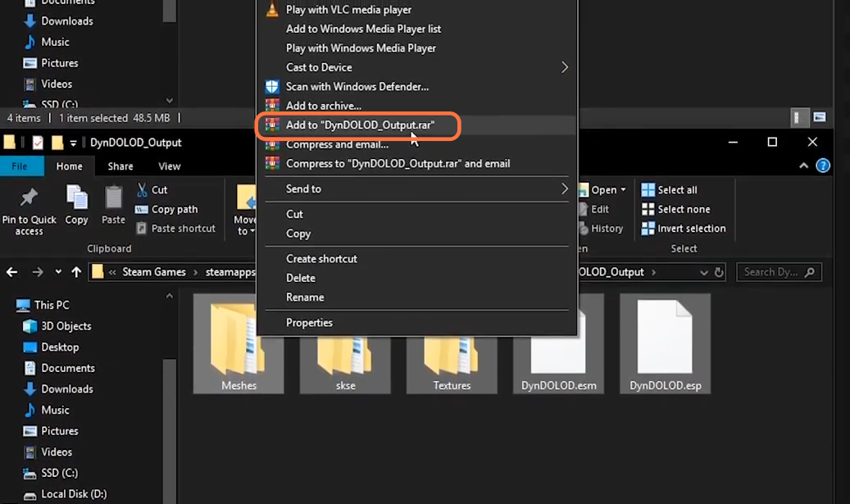Image resolution: width=850 pixels, height=504 pixels.
Task: Choose Play with VLC media player
Action: (348, 10)
